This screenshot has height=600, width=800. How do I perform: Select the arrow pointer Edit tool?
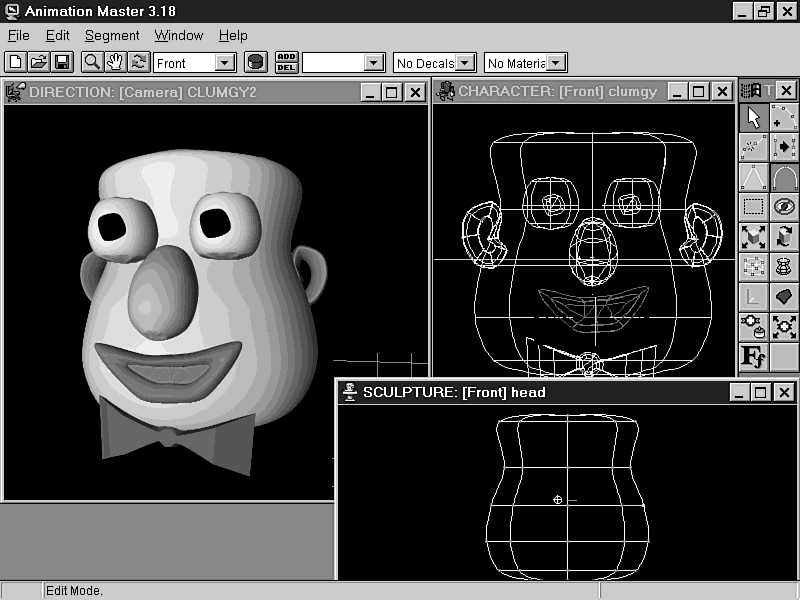754,118
